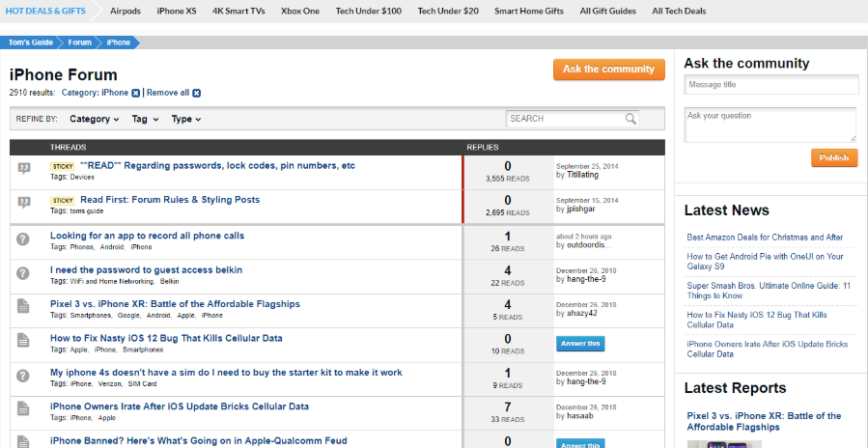
Task: Open Read First: Forum Rules thread
Action: coord(170,200)
